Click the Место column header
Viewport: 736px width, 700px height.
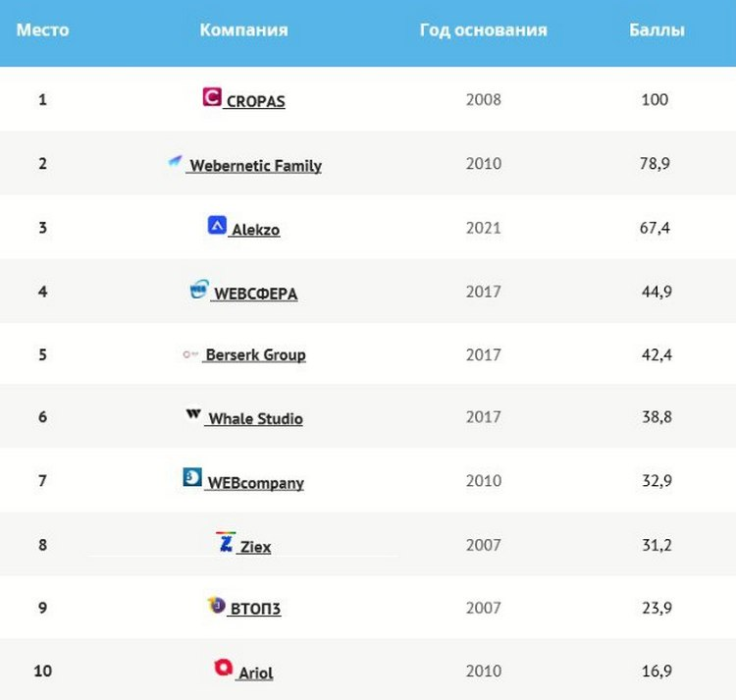pos(42,30)
